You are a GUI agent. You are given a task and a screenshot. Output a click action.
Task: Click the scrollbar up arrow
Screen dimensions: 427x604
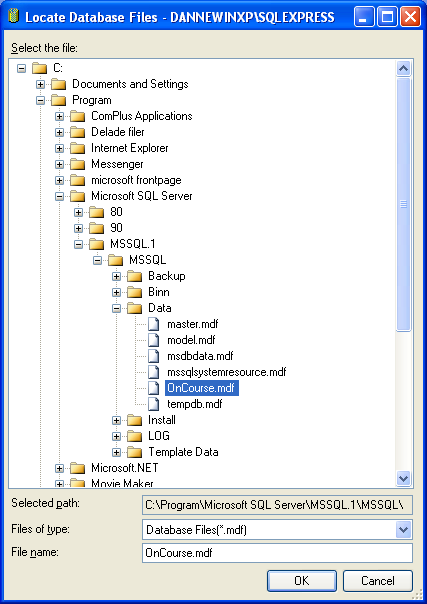[x=404, y=69]
